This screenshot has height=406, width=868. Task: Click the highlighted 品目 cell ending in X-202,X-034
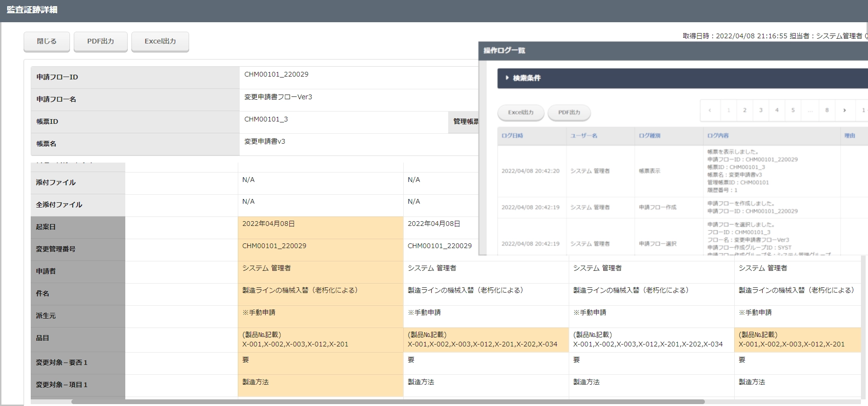pos(486,340)
